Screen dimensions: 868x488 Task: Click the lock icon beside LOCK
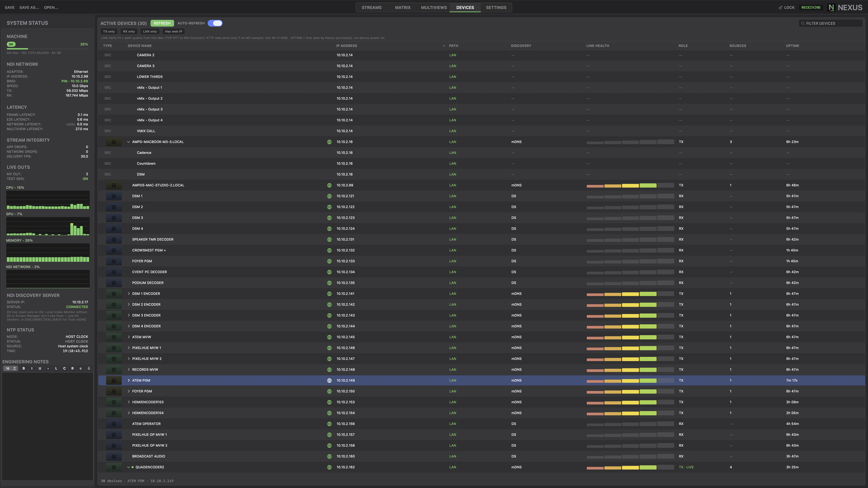[x=780, y=8]
